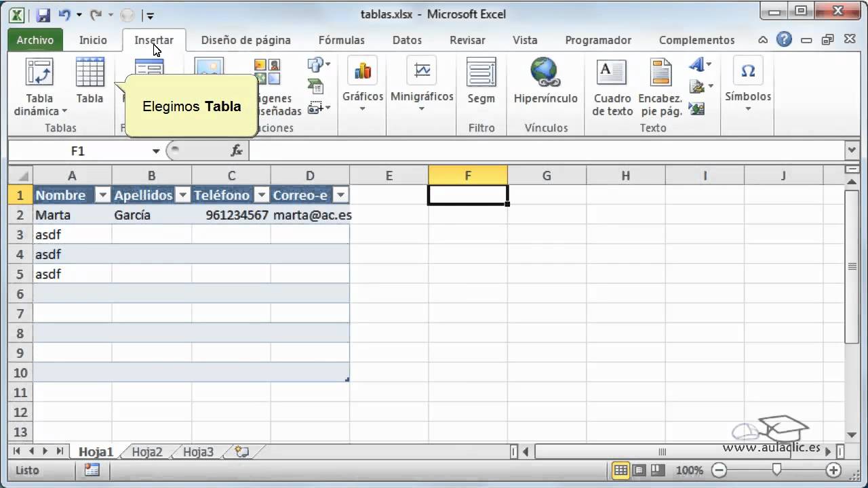Adjust the zoom slider handle

tap(777, 470)
